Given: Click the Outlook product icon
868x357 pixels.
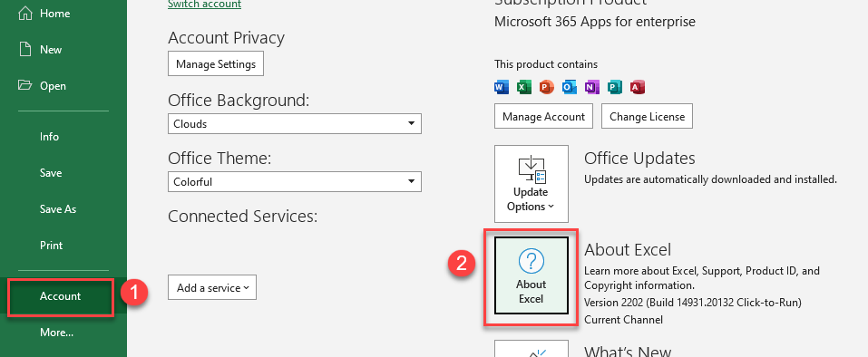Looking at the screenshot, I should [x=570, y=87].
